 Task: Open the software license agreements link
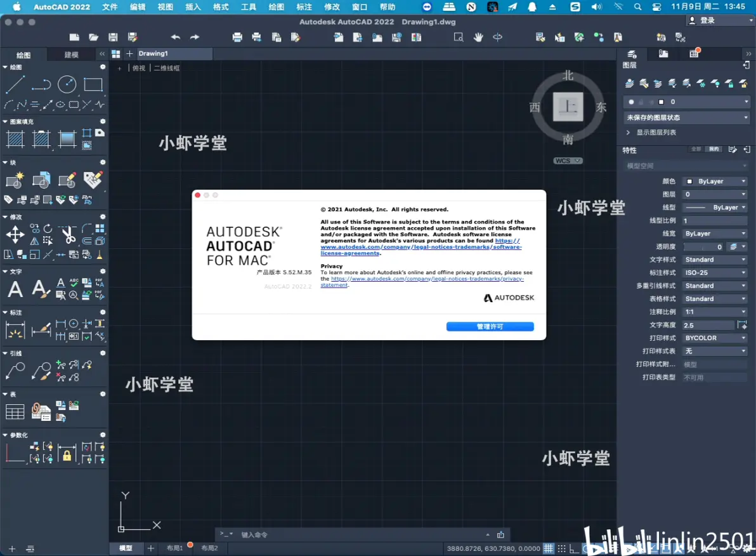coord(421,247)
